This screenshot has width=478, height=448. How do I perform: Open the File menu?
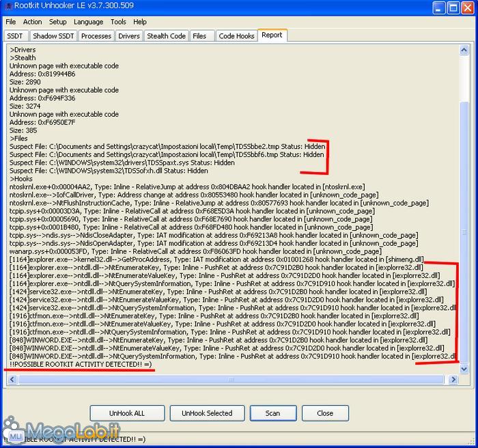click(x=11, y=22)
